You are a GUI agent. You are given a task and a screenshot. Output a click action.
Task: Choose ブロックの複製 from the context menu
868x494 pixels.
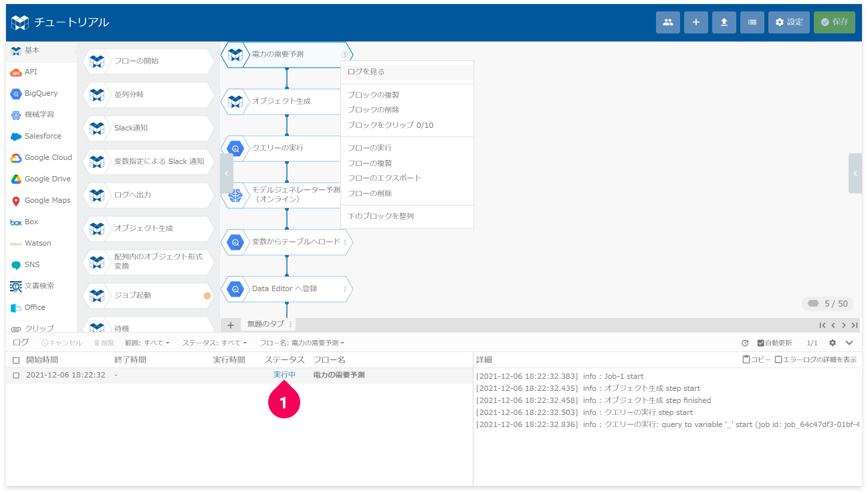407,95
